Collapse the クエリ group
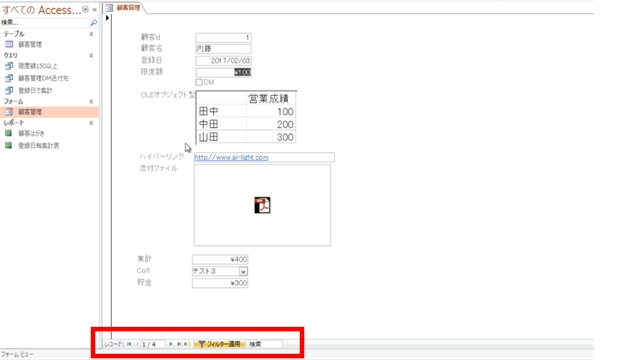The width and height of the screenshot is (640, 360). click(91, 55)
